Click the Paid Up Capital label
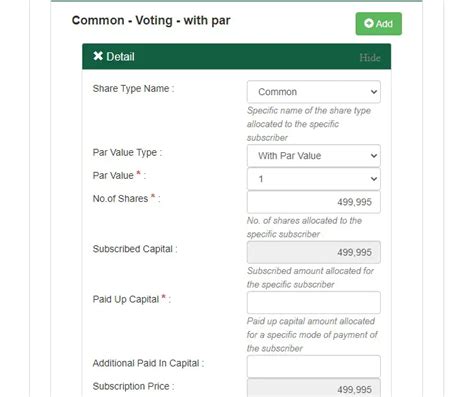Screen dimensions: 474x397 tap(126, 299)
